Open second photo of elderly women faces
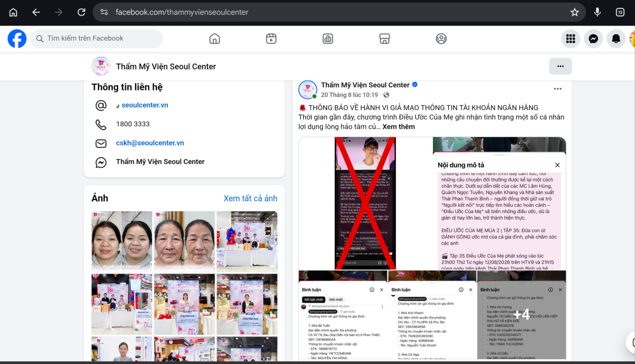 pos(184,241)
